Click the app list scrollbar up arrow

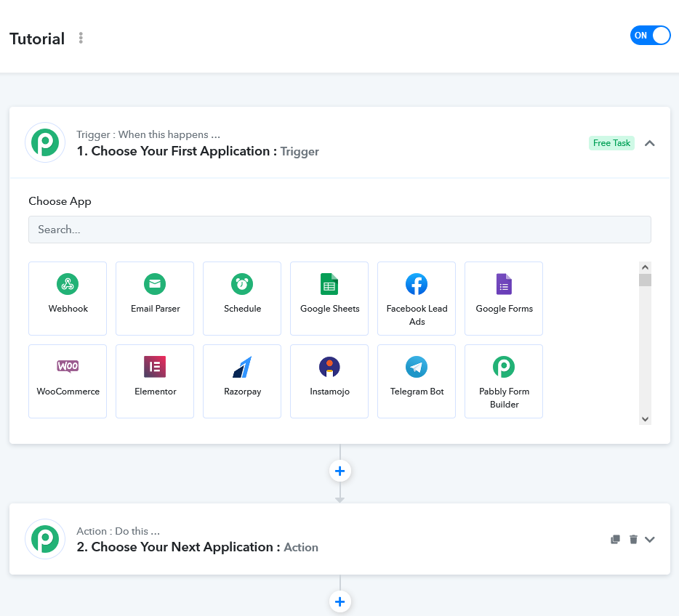(646, 267)
